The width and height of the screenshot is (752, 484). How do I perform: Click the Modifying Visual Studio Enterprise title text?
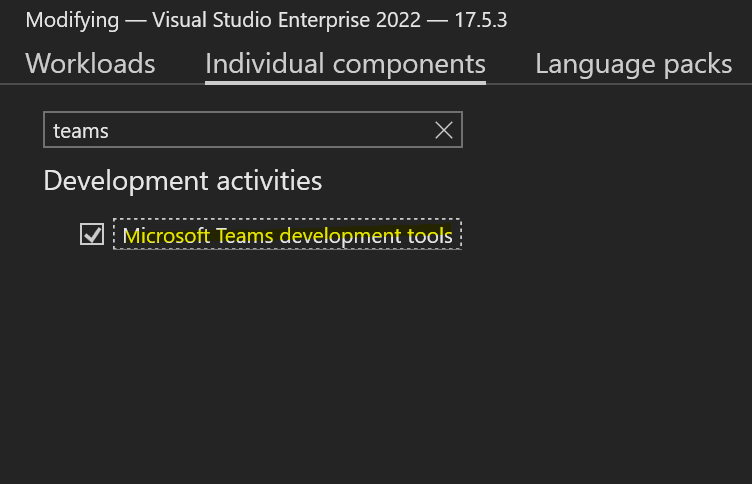tap(200, 20)
